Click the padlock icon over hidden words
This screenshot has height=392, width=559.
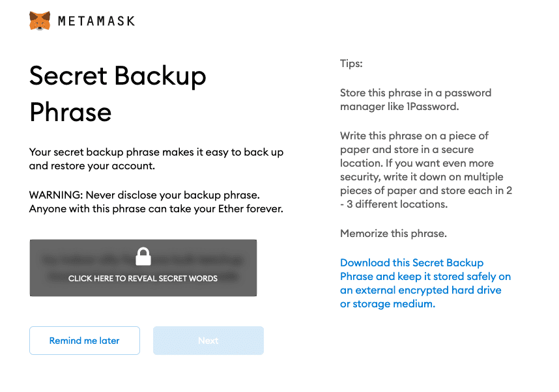click(143, 256)
